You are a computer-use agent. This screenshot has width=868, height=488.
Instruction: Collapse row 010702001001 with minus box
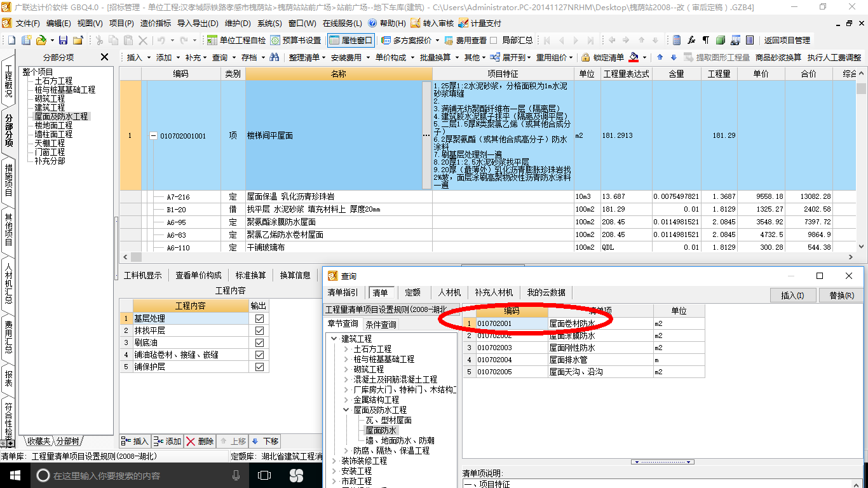click(x=153, y=136)
